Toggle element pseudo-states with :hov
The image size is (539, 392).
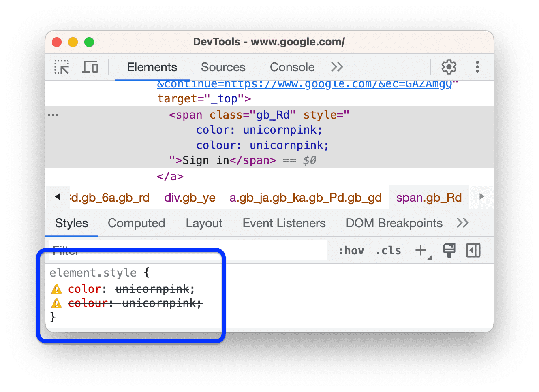pos(352,250)
